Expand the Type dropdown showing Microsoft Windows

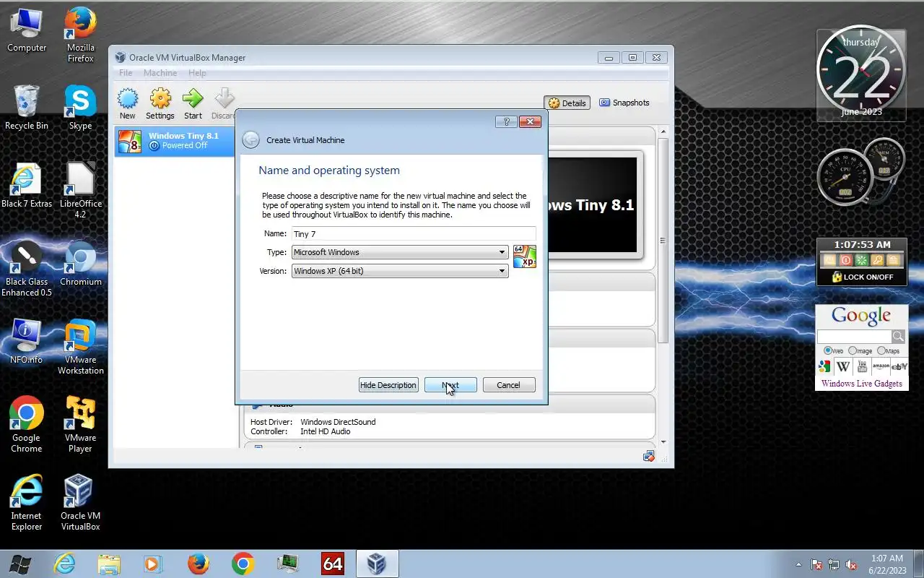click(400, 252)
